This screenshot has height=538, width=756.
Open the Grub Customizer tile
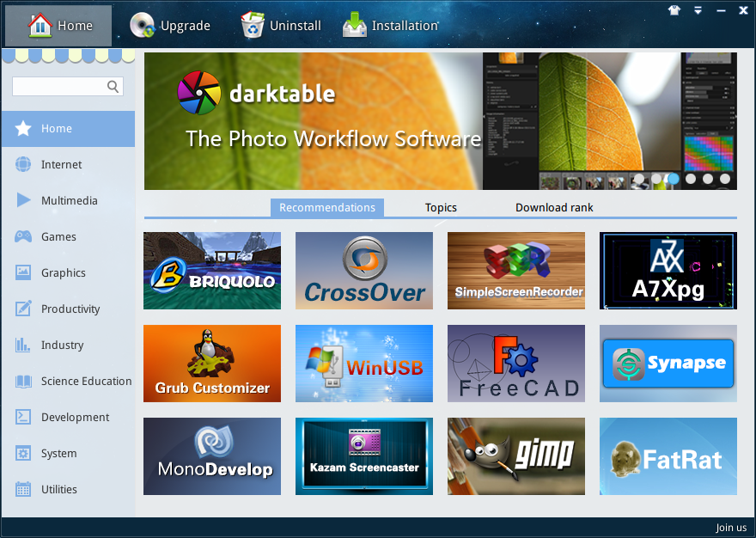pos(212,364)
